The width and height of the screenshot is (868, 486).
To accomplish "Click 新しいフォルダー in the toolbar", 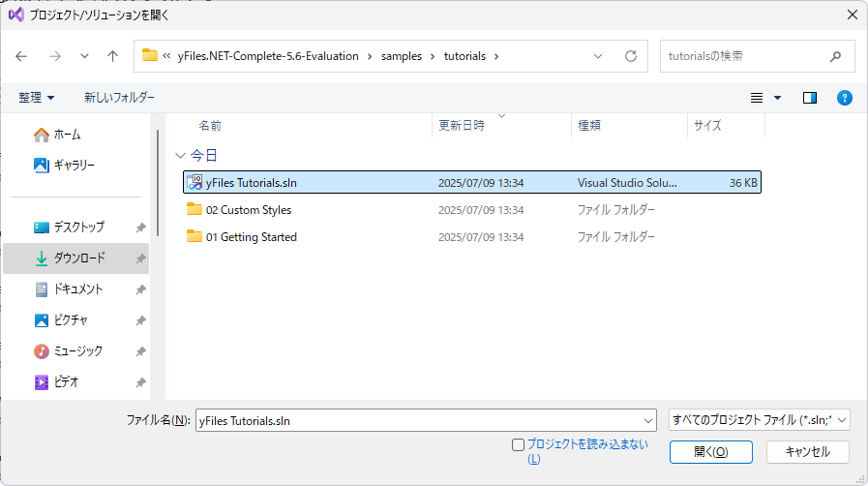I will click(119, 98).
